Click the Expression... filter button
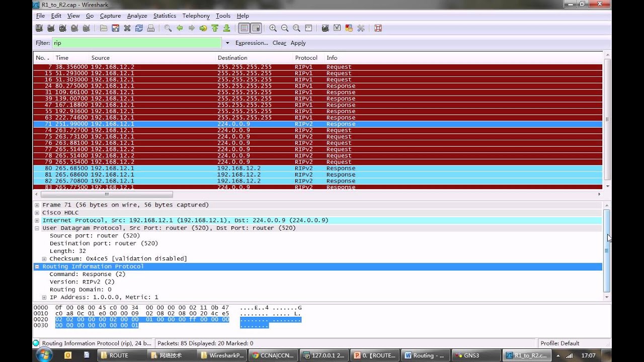The image size is (644, 362). [252, 43]
